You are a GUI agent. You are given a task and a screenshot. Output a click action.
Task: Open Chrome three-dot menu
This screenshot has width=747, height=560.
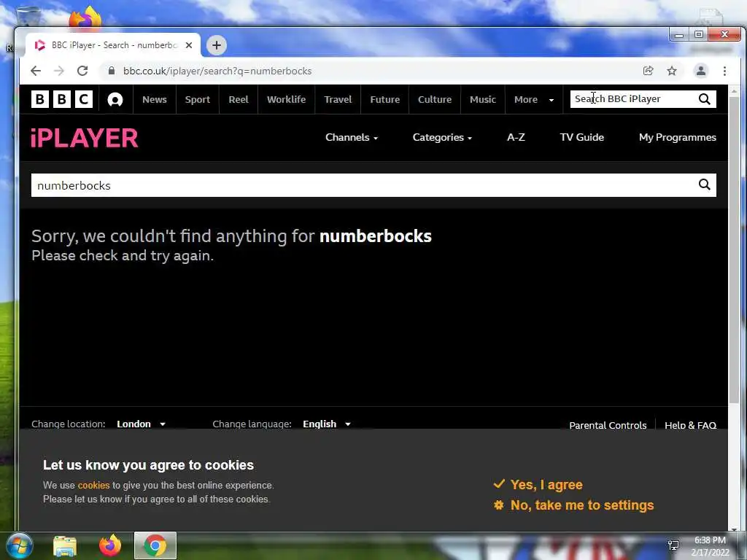coord(724,71)
